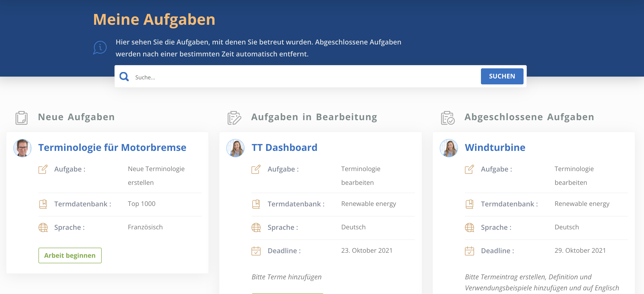Open the Terminologie für Motorbremse task title

(x=112, y=147)
